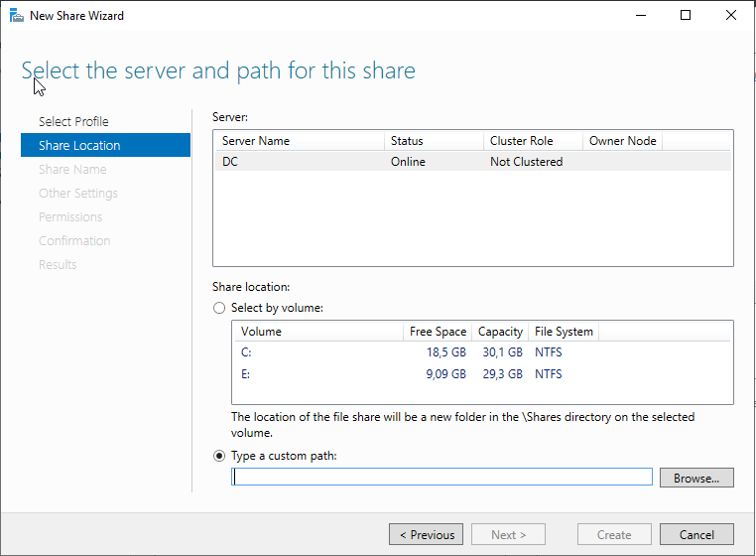The width and height of the screenshot is (756, 556).
Task: Sort servers by Server Name column
Action: click(x=300, y=141)
